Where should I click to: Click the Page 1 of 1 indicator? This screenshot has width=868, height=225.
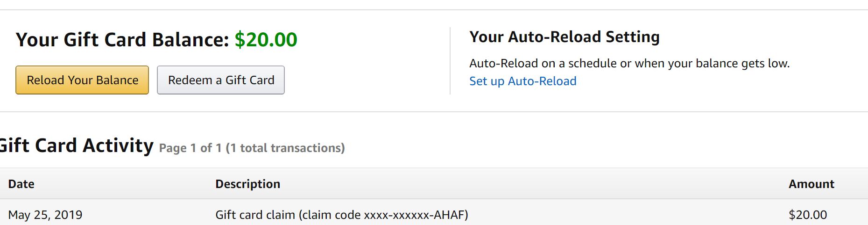coord(190,148)
